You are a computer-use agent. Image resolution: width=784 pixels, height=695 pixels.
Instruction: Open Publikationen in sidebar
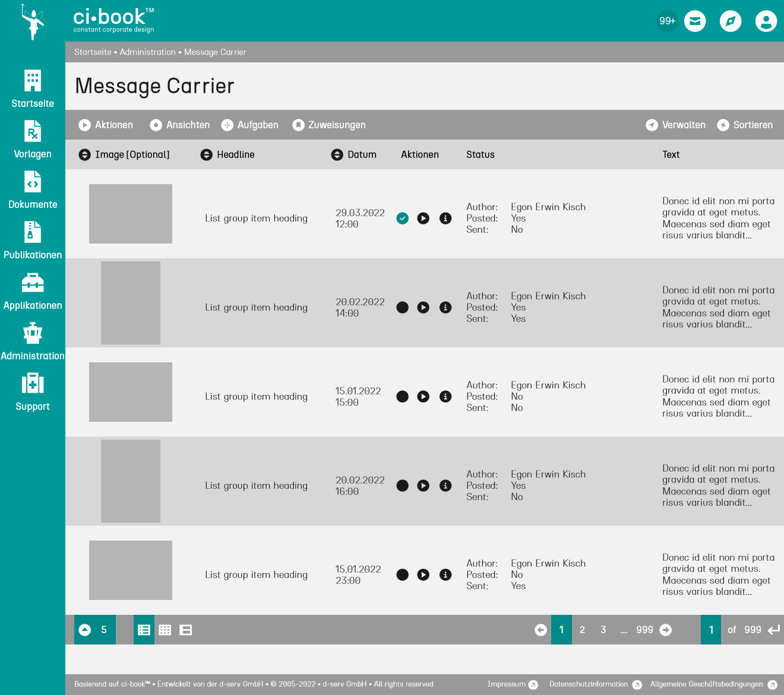(33, 241)
